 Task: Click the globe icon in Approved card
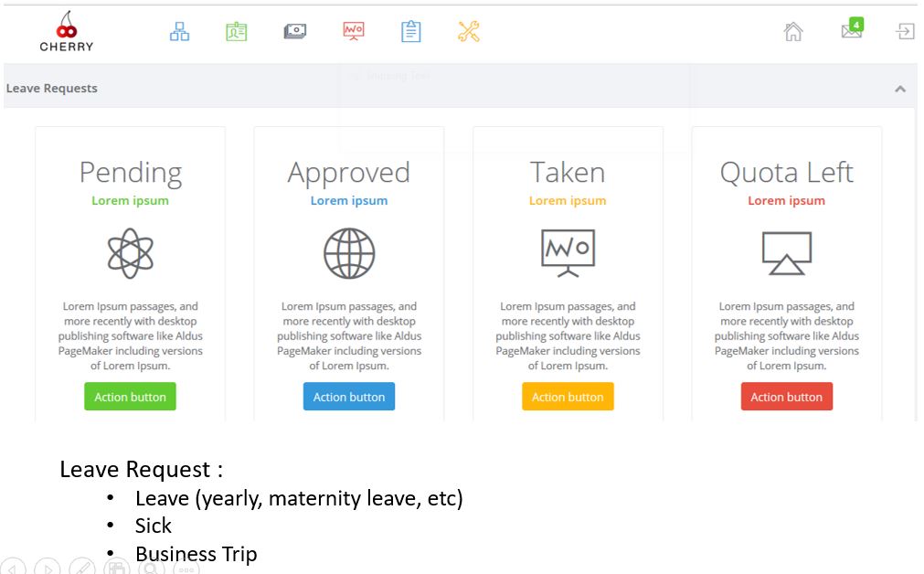349,253
